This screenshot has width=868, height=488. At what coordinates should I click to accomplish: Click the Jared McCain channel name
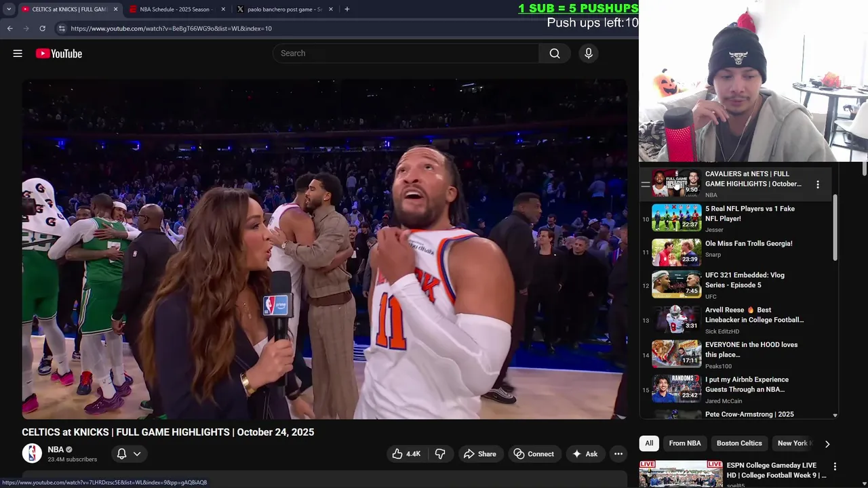click(x=724, y=401)
